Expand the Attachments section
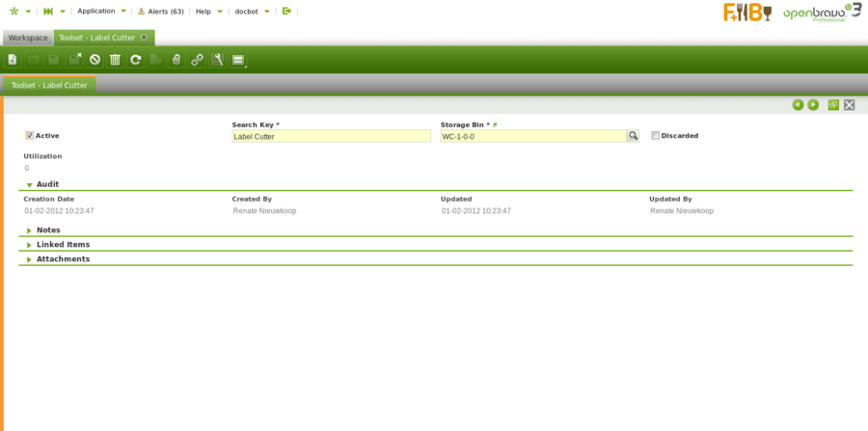868x431 pixels. click(x=30, y=259)
